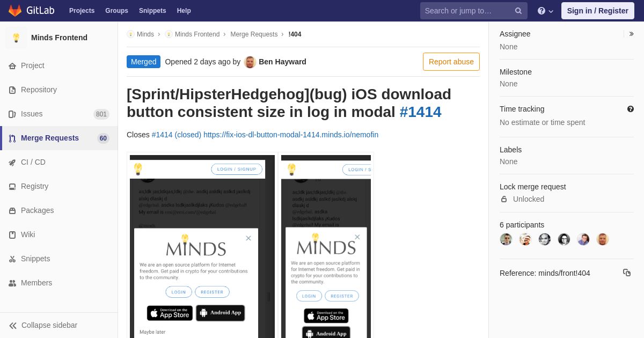Image resolution: width=644 pixels, height=338 pixels.
Task: Click Minds Frontend project title
Action: 59,38
